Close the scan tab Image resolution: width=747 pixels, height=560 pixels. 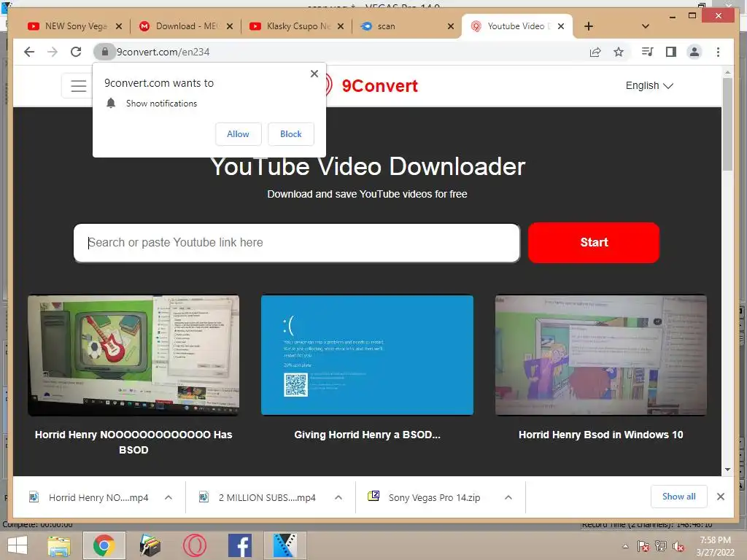[x=451, y=26]
